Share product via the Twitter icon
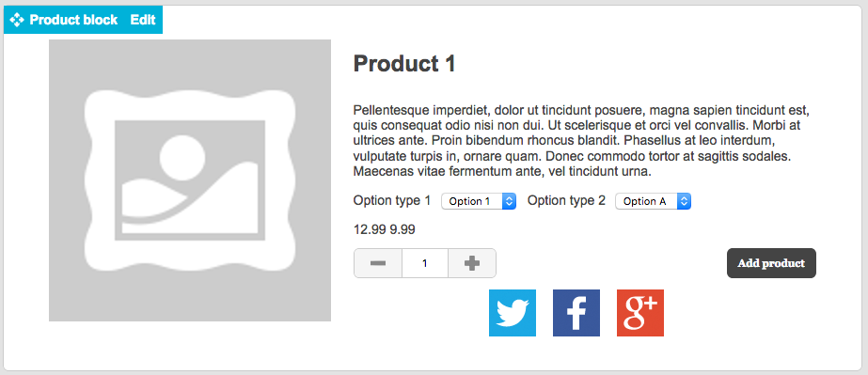This screenshot has width=868, height=375. 512,312
